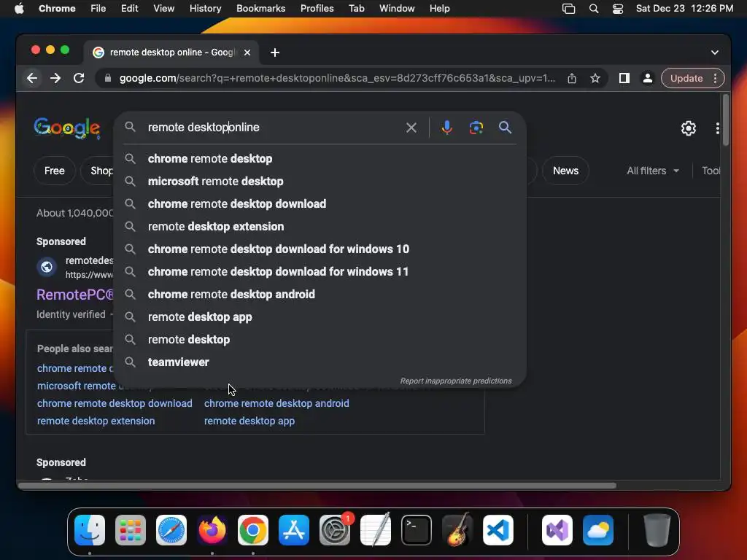Viewport: 747px width, 560px height.
Task: Apply the Free filter chip
Action: (x=54, y=171)
